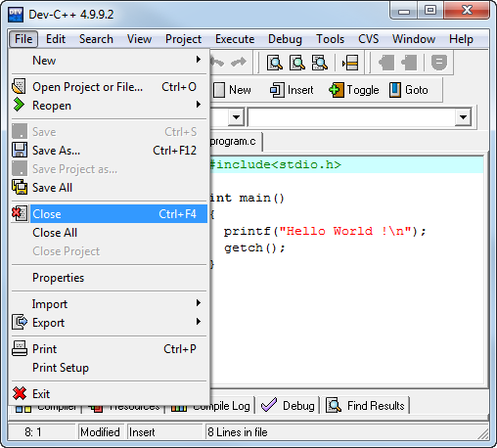Open the function list dropdown arrow
Screen dimensions: 497x448
coord(463,117)
